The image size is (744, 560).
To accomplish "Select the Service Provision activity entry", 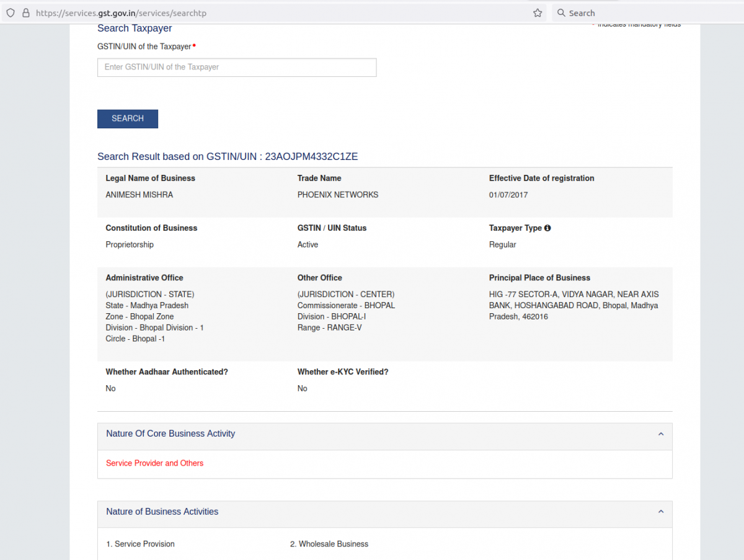I will tap(140, 544).
